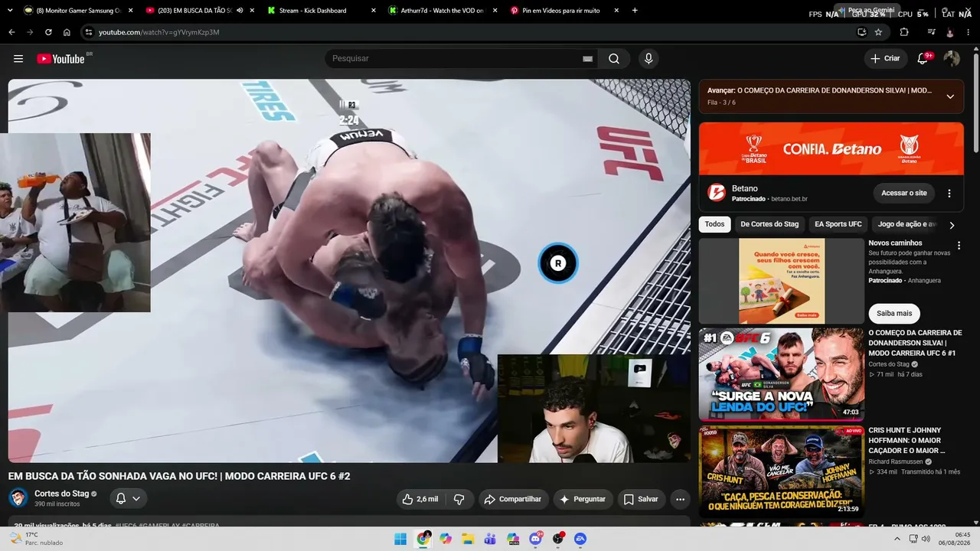Open the browser home page
This screenshot has height=551, width=980.
(x=67, y=32)
